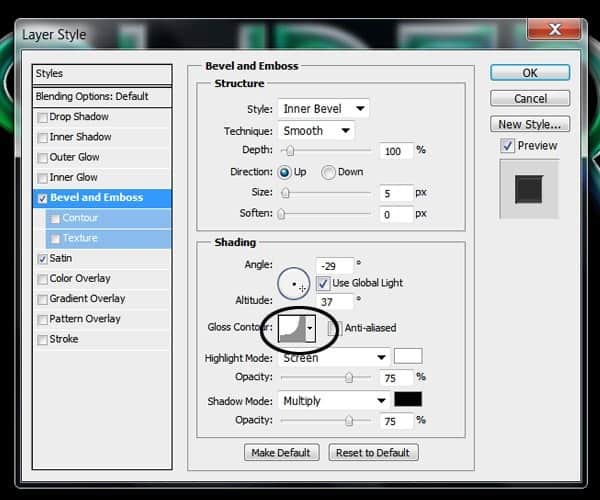Open the Shadow Mode Multiply dropdown
The height and width of the screenshot is (500, 600).
[334, 401]
